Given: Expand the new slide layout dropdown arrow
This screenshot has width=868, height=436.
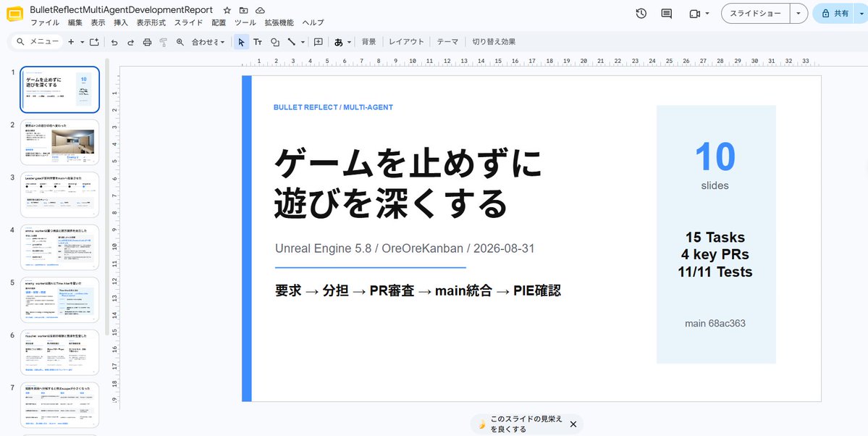Looking at the screenshot, I should [x=82, y=41].
